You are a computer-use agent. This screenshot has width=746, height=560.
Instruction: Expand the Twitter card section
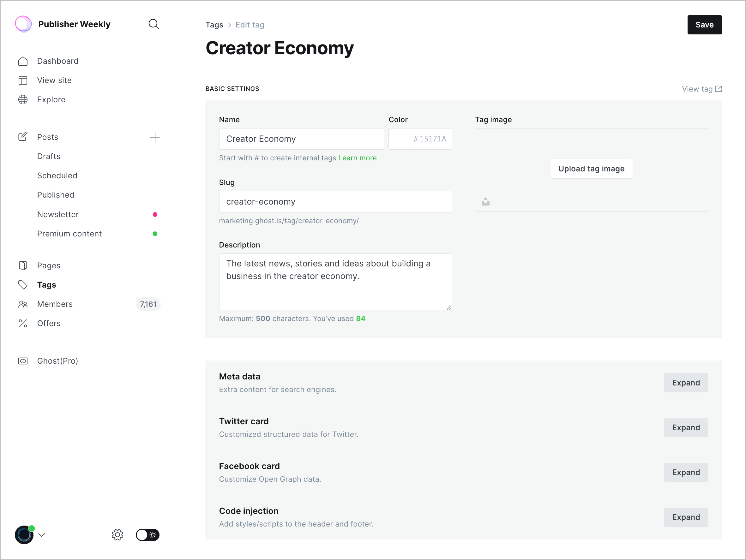tap(686, 427)
